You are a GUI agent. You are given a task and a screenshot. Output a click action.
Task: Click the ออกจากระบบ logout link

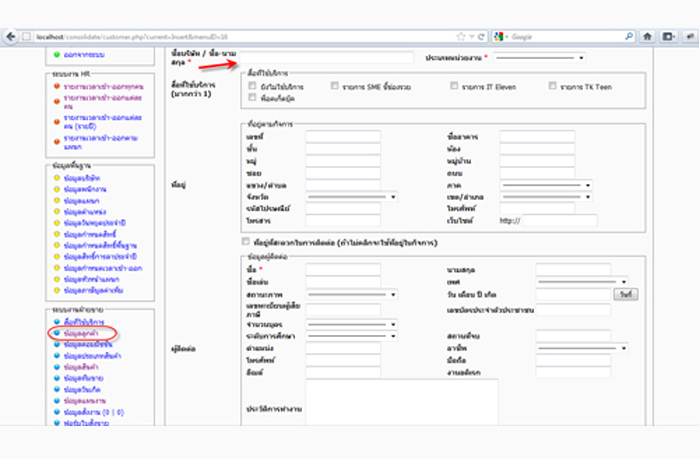84,54
